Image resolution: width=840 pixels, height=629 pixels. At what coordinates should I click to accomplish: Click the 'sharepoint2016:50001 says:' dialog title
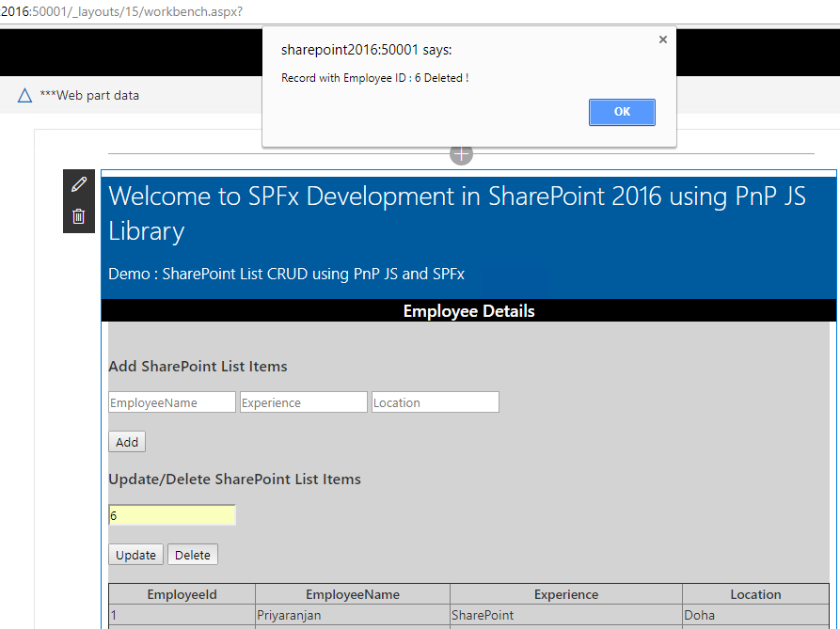click(x=367, y=50)
